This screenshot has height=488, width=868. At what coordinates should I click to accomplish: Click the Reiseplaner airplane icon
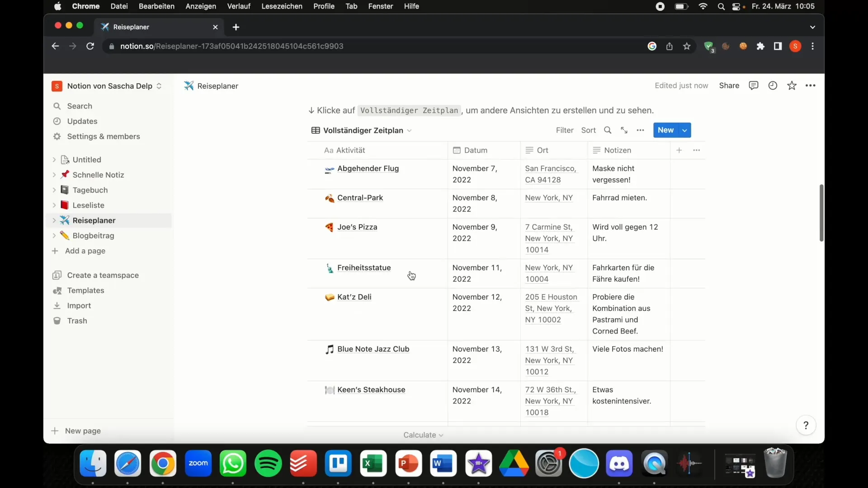189,85
